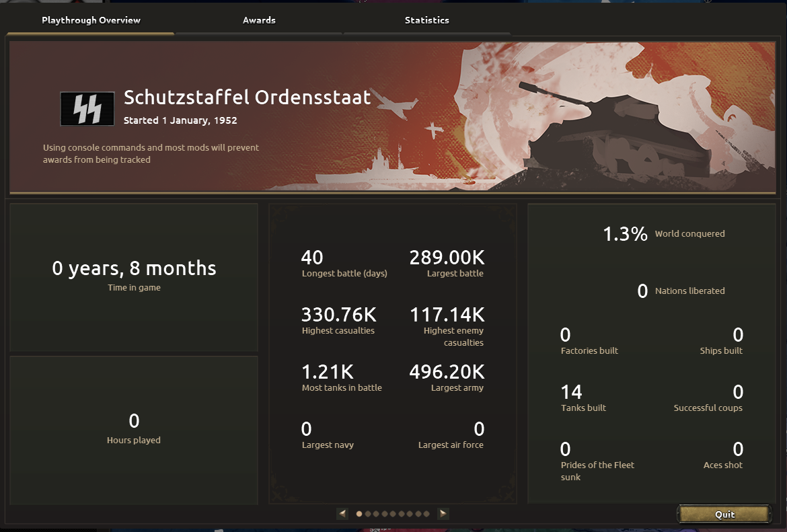Select the last page indicator dot
This screenshot has width=787, height=532.
pyautogui.click(x=426, y=514)
